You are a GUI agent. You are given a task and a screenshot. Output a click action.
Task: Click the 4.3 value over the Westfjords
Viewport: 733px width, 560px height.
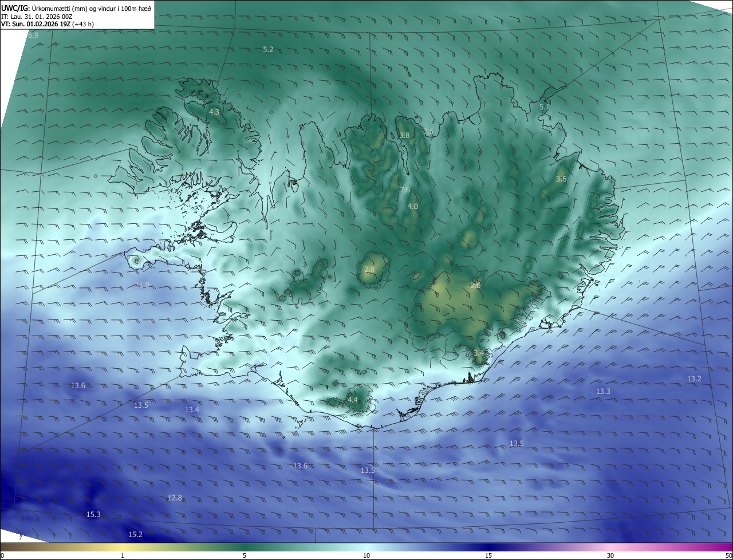tap(214, 112)
